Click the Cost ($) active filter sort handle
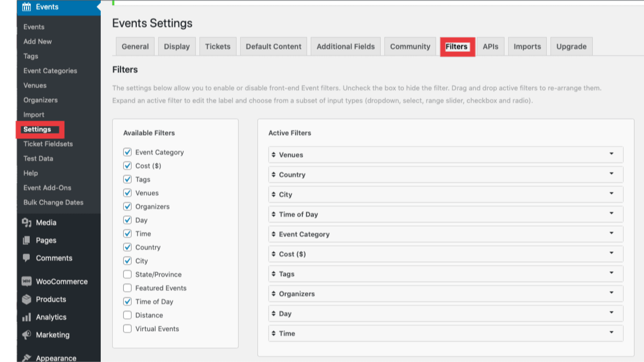 pos(274,254)
